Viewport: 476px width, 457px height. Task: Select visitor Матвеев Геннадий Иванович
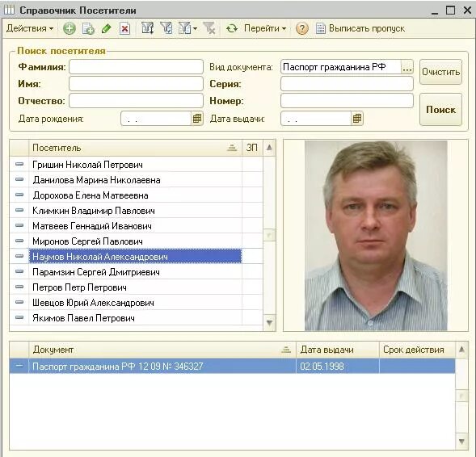click(x=136, y=226)
